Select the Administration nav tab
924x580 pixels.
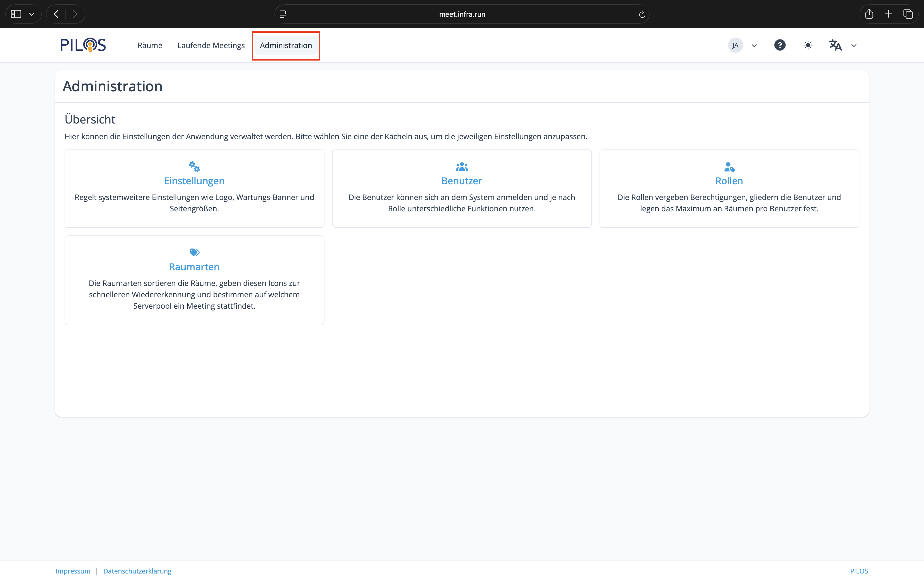(x=286, y=45)
